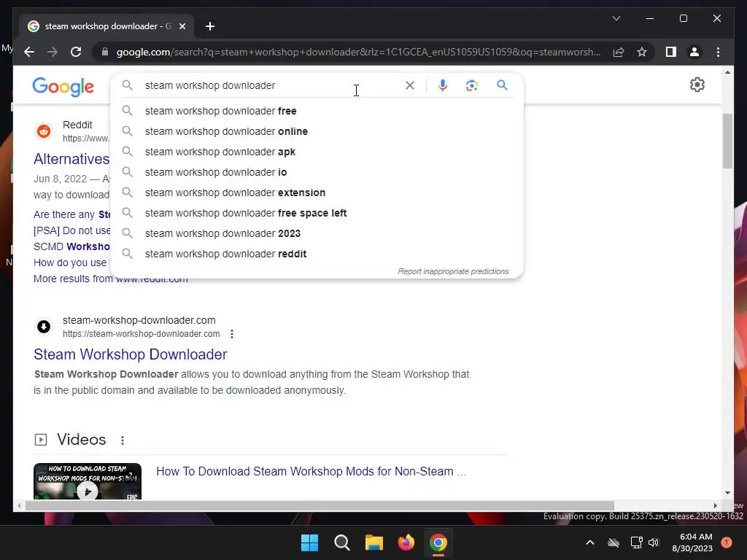The width and height of the screenshot is (747, 560).
Task: Open Chrome profile menu
Action: 694,52
